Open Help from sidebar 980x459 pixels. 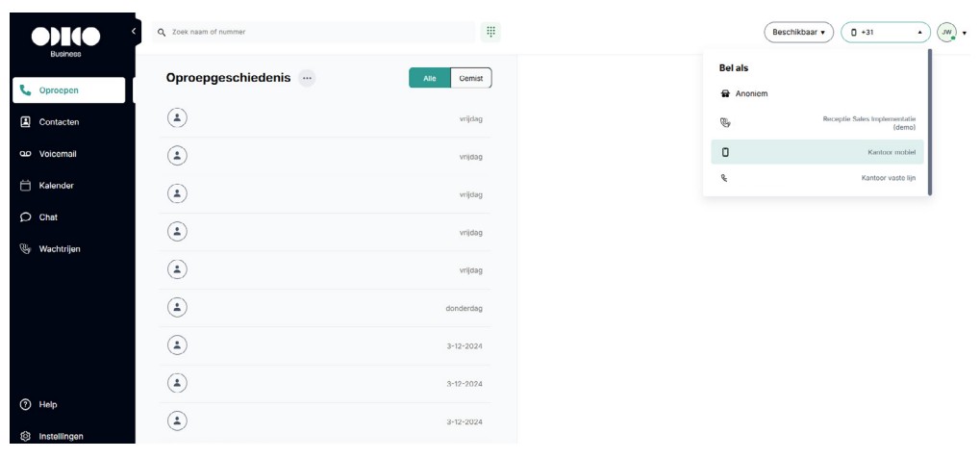[68, 404]
